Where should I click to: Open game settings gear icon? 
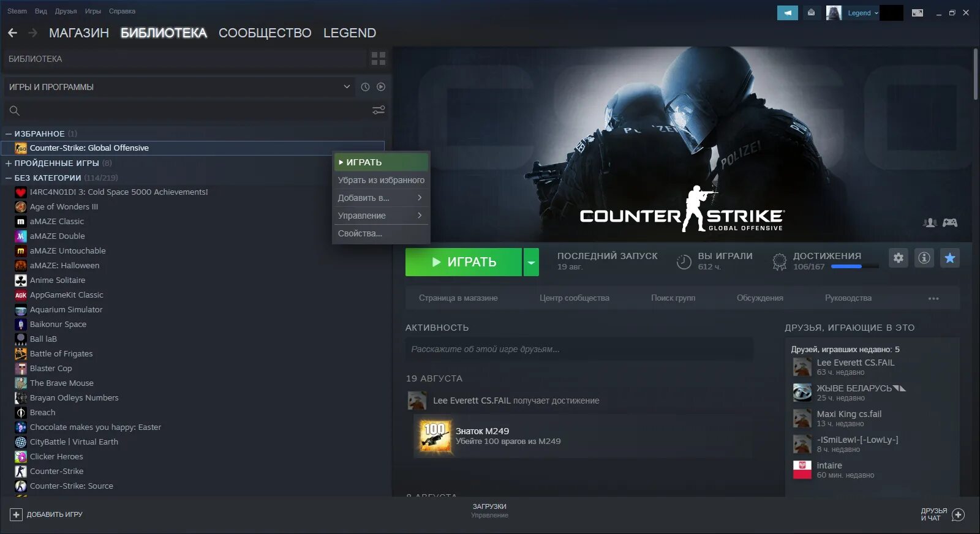point(899,258)
